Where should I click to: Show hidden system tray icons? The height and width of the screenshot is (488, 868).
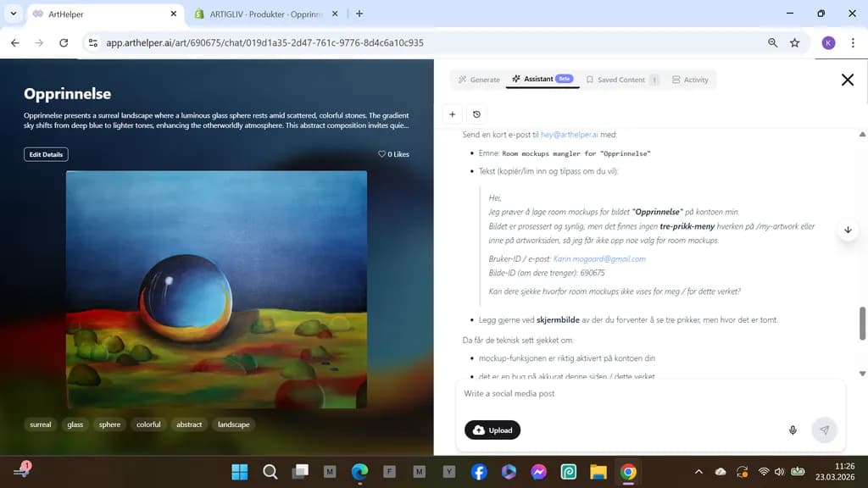[698, 472]
